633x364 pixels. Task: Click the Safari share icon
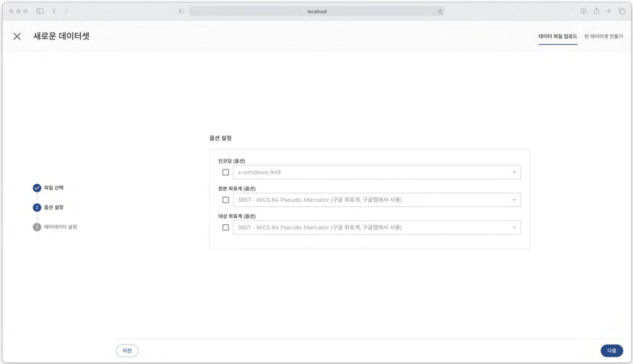[x=596, y=11]
